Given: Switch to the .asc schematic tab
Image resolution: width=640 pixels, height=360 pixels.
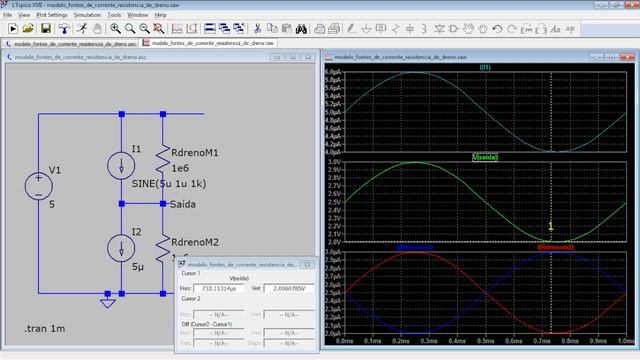Looking at the screenshot, I should [71, 43].
